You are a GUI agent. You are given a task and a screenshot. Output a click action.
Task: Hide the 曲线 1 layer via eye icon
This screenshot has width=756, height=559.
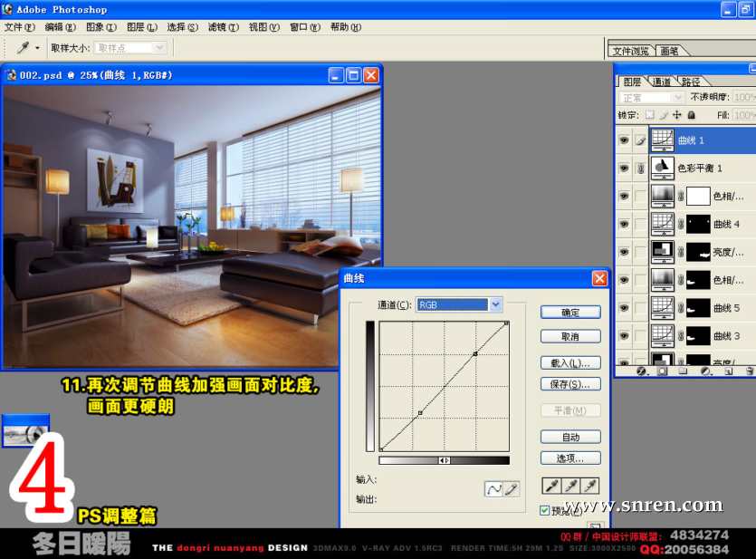coord(623,140)
